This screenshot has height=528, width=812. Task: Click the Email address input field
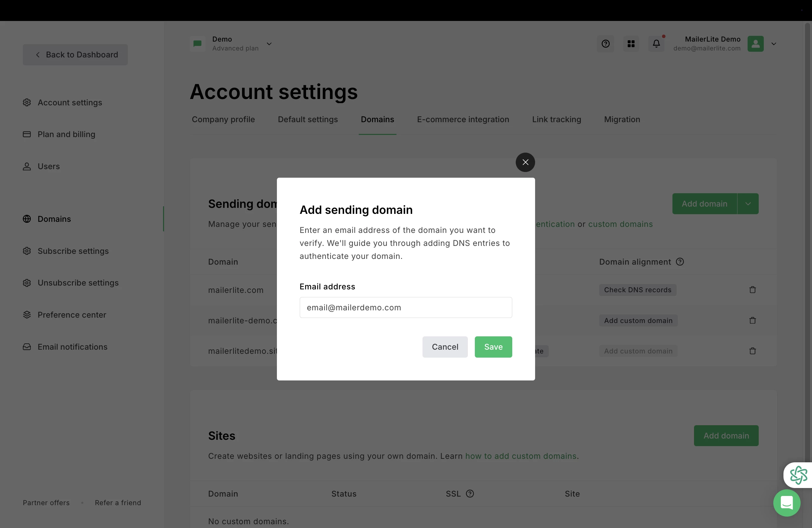pyautogui.click(x=405, y=307)
